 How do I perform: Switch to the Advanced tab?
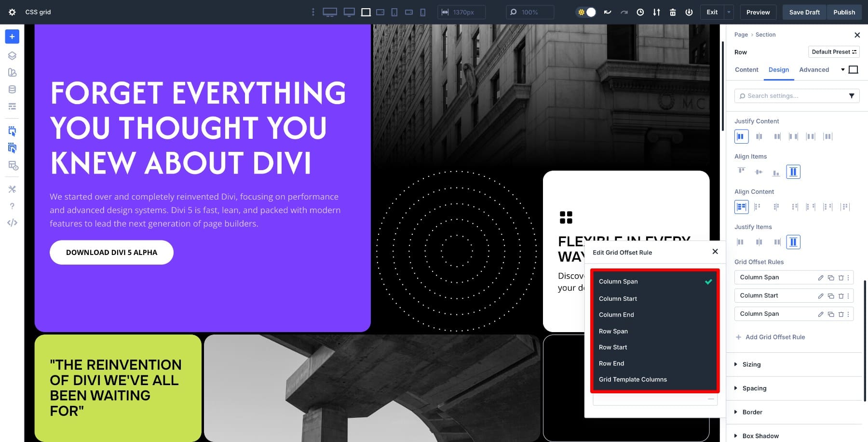pyautogui.click(x=814, y=70)
